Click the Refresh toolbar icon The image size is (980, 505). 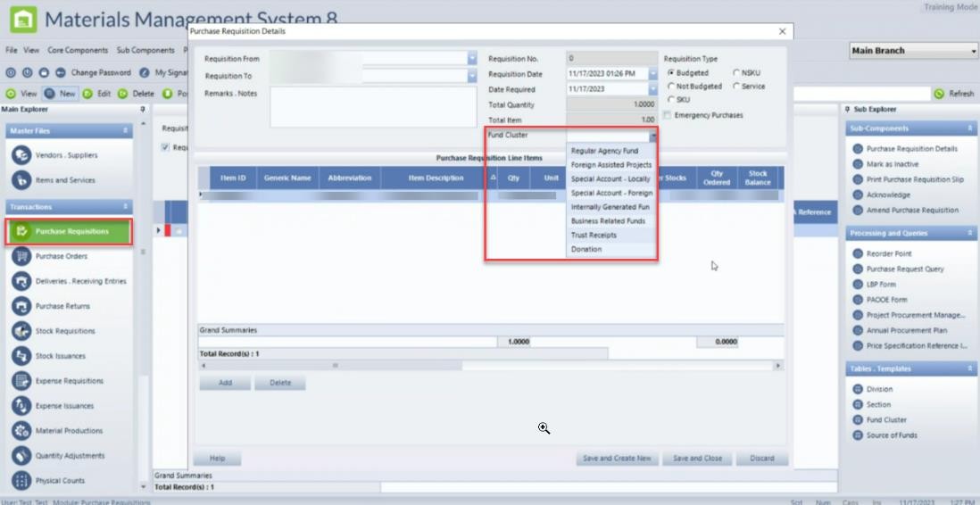tap(939, 94)
